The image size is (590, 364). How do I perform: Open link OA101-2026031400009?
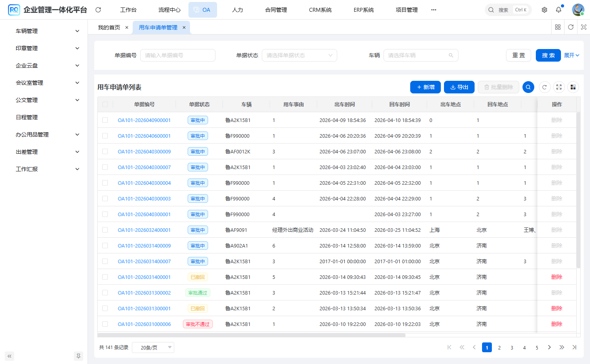144,246
